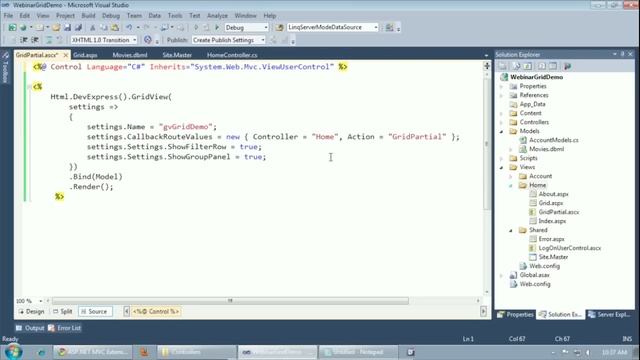640x360 pixels.
Task: Decrease line indent using toolbar icon
Action: 24,40
